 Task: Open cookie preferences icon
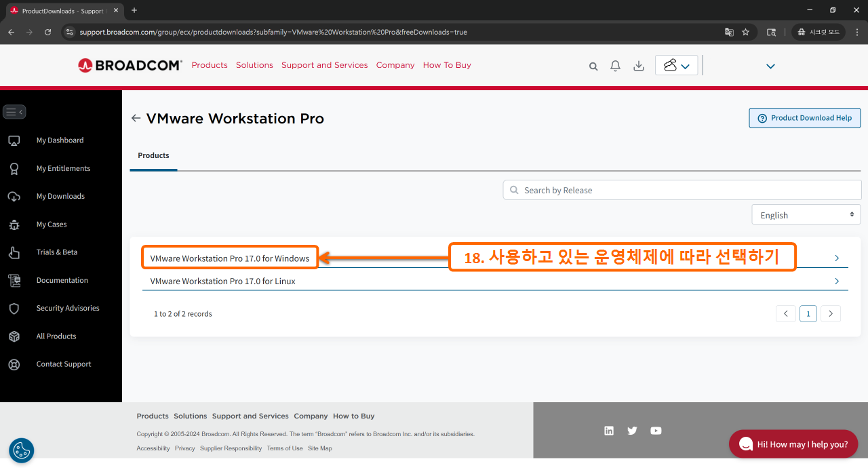click(22, 450)
